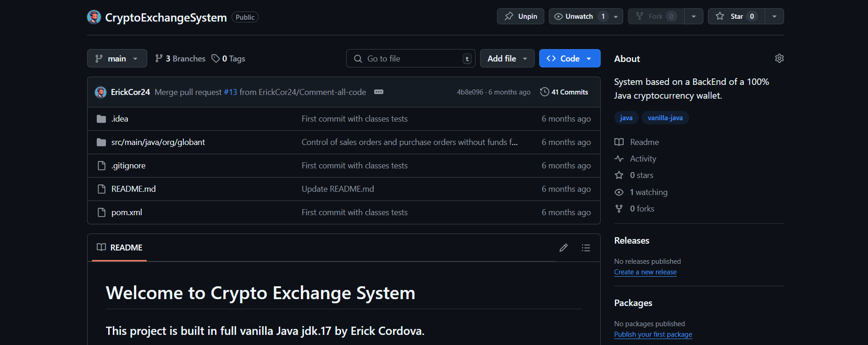868x345 pixels.
Task: Click the folder icon for src/main/java/org/globant
Action: click(101, 142)
